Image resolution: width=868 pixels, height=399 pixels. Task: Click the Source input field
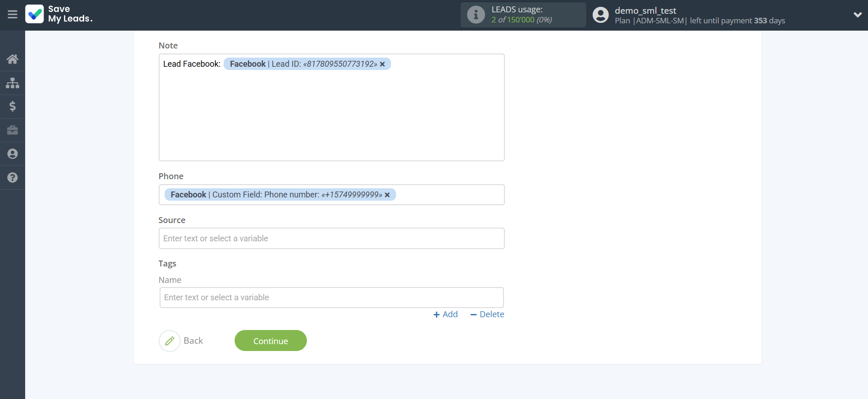click(x=332, y=239)
